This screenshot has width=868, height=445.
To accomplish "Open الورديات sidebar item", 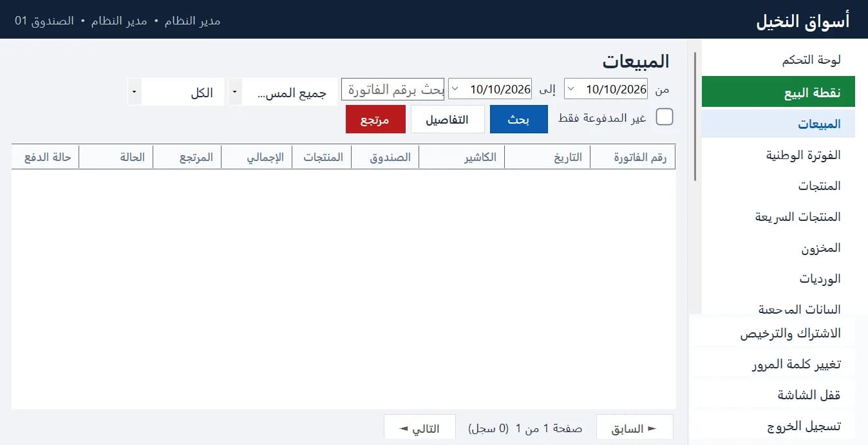I will click(x=778, y=279).
